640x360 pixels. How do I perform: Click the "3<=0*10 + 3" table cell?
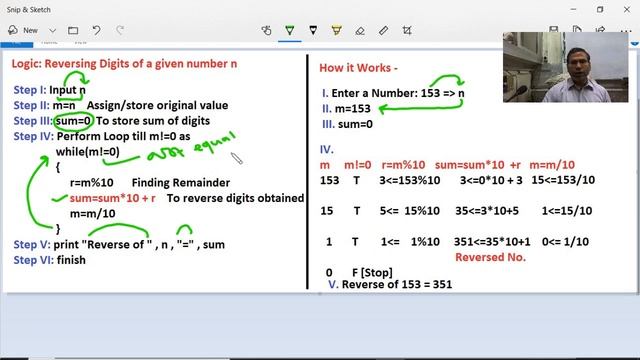(x=491, y=180)
